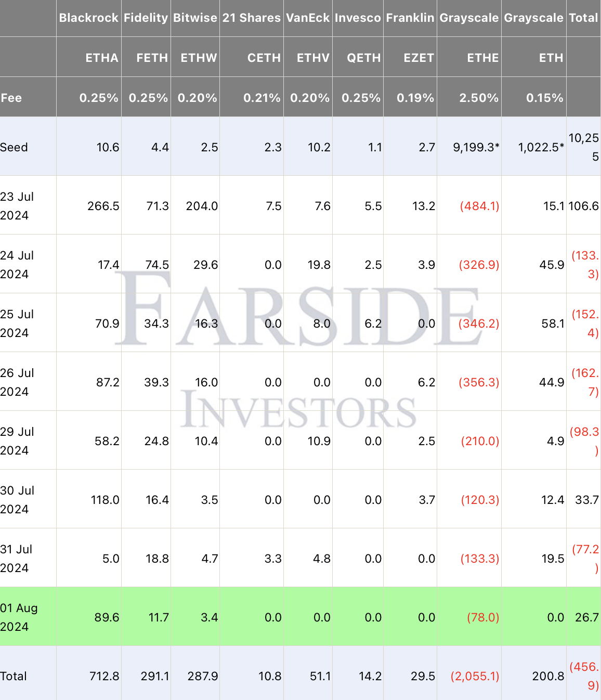The width and height of the screenshot is (601, 700).
Task: Click the 21 Shares column header
Action: 252,18
